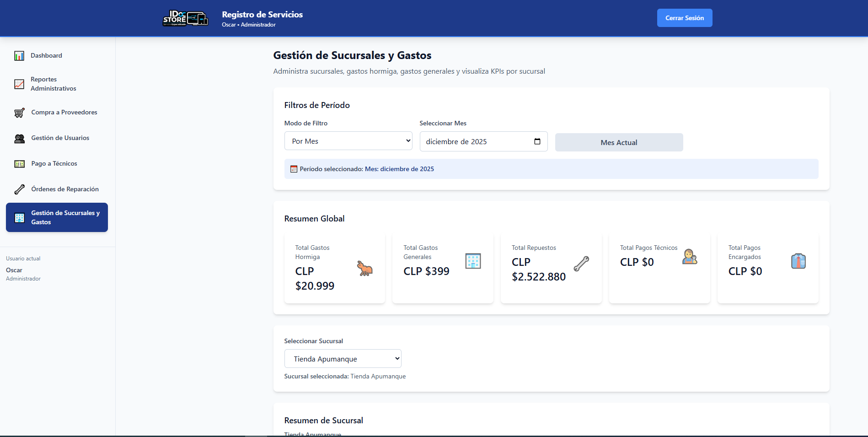868x437 pixels.
Task: Open the Modo de Filtro dropdown
Action: click(x=348, y=141)
